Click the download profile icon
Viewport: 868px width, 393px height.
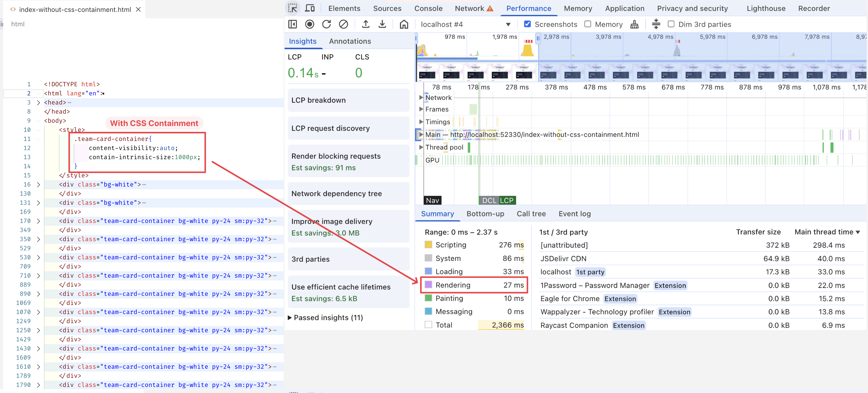click(x=382, y=24)
